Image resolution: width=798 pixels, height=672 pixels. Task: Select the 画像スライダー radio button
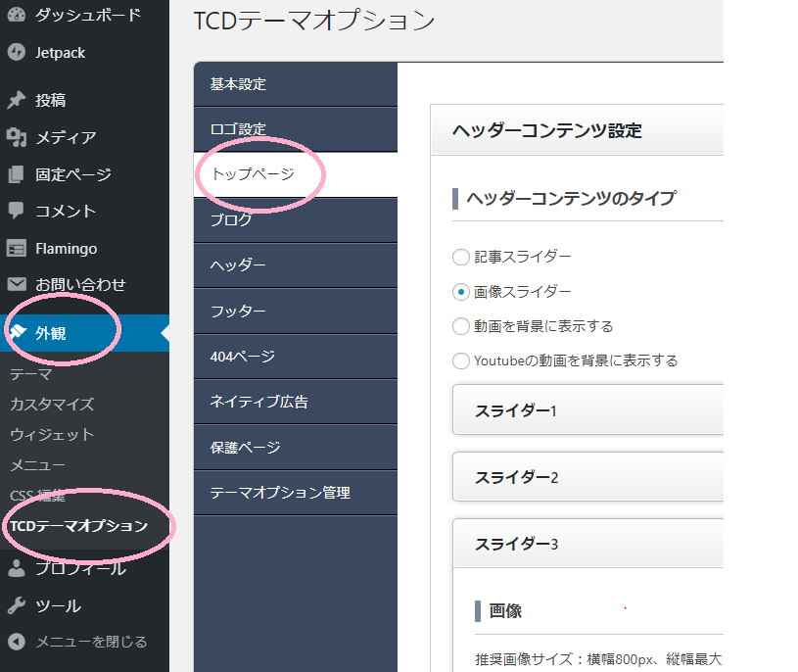460,292
